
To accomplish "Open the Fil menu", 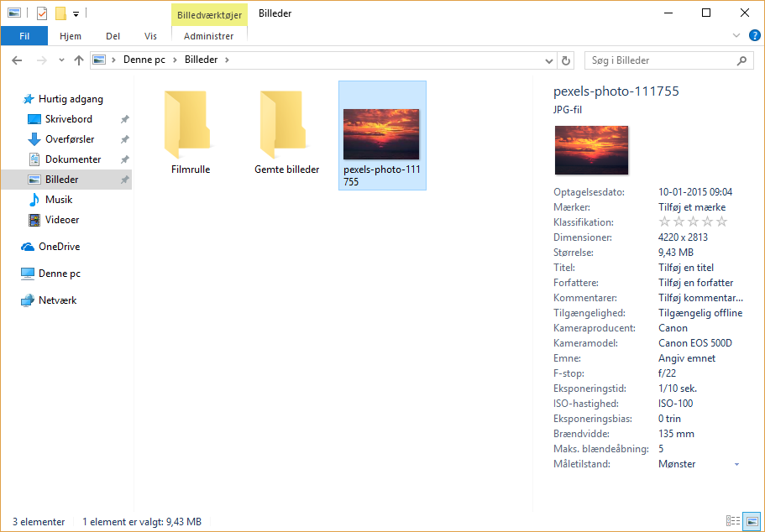I will [x=24, y=35].
